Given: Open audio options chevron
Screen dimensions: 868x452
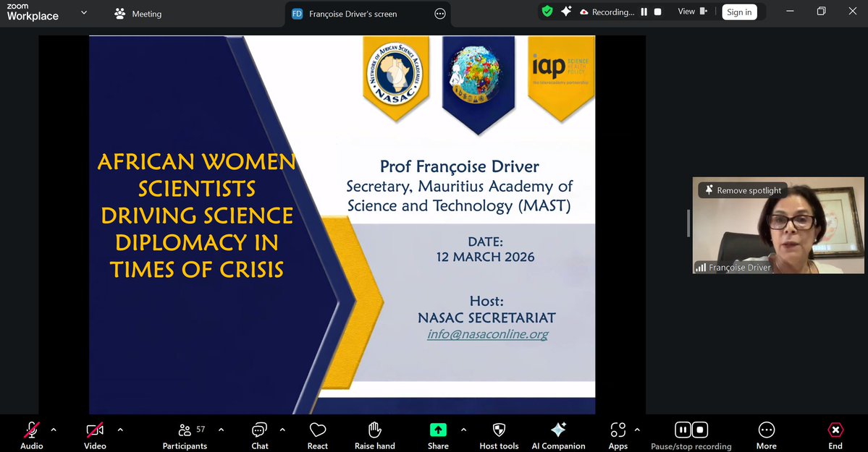Looking at the screenshot, I should (x=53, y=428).
